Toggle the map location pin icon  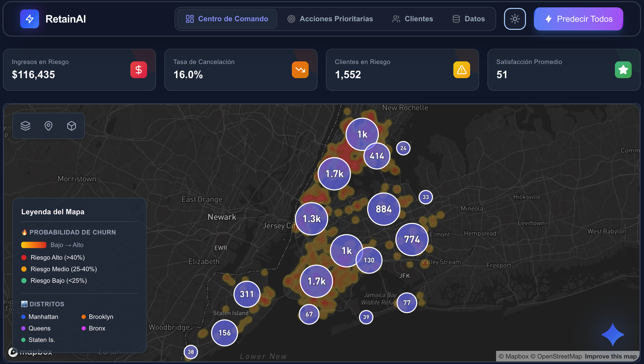click(x=49, y=126)
